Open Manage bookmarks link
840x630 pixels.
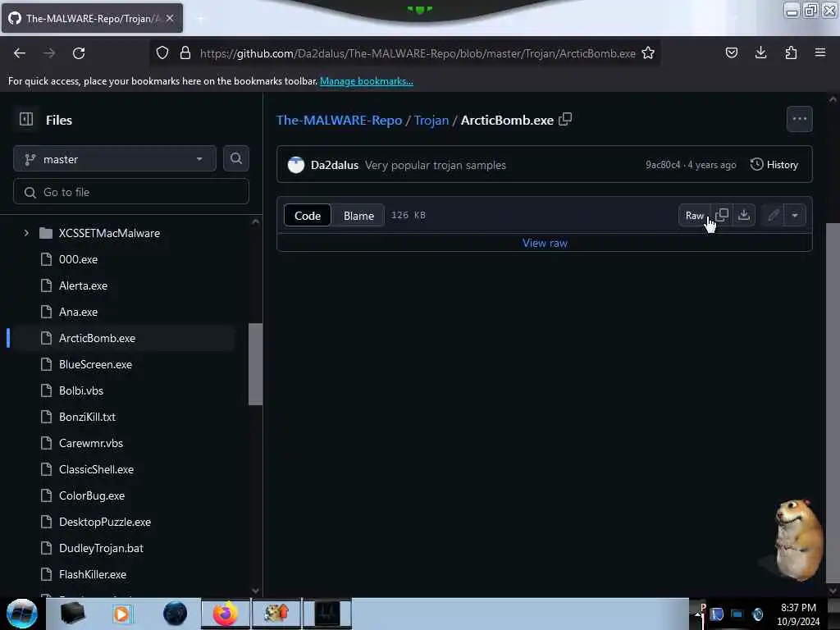point(367,81)
